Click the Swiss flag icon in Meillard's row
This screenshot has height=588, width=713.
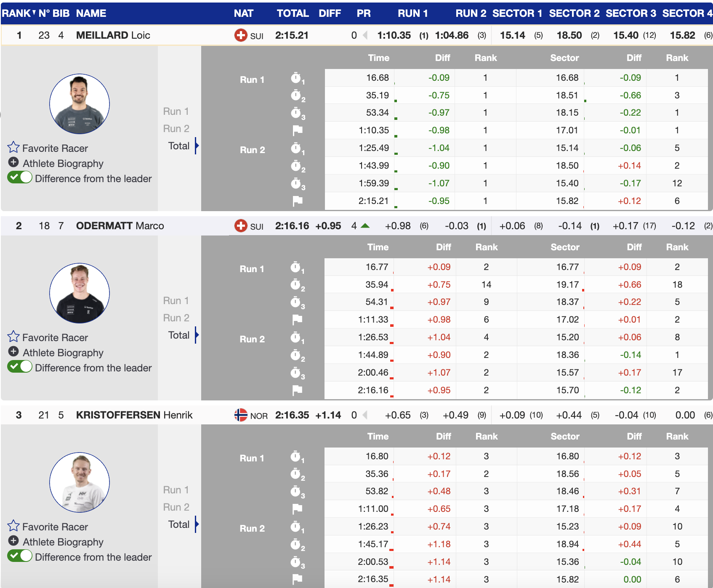click(241, 35)
